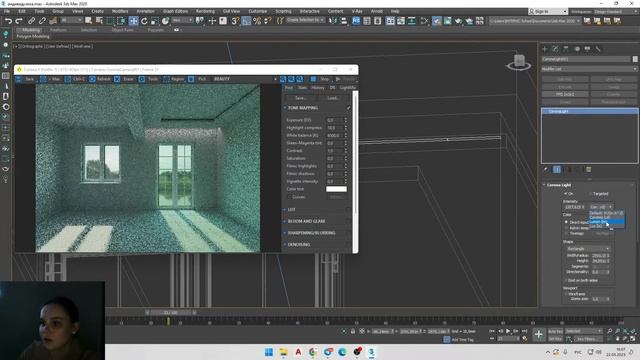Screen dimensions: 640x360
Task: Select the Direct input color radio button
Action: coord(566,222)
